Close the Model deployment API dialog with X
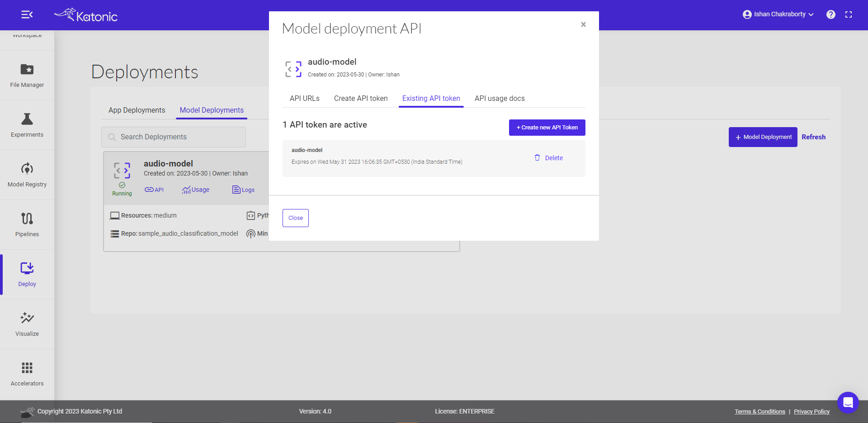The height and width of the screenshot is (423, 868). [583, 24]
